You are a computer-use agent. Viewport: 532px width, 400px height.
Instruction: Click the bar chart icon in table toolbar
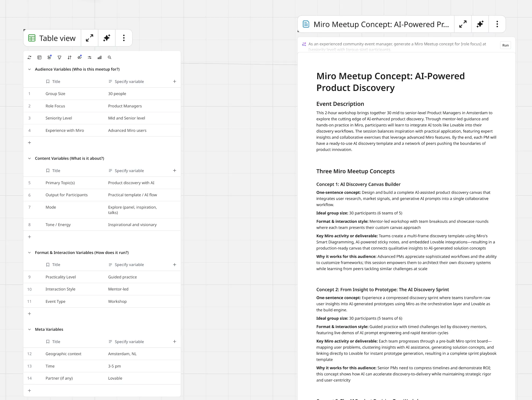(x=99, y=57)
